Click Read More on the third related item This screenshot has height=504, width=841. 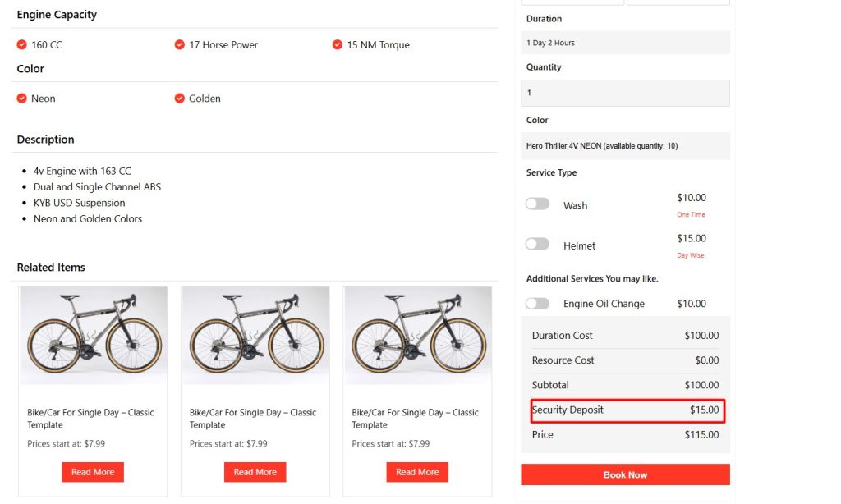coord(417,472)
